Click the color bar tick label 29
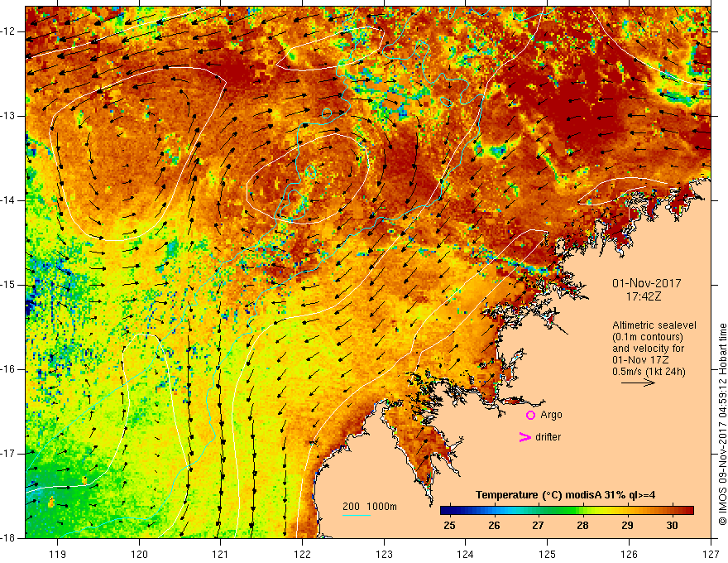 [x=627, y=526]
